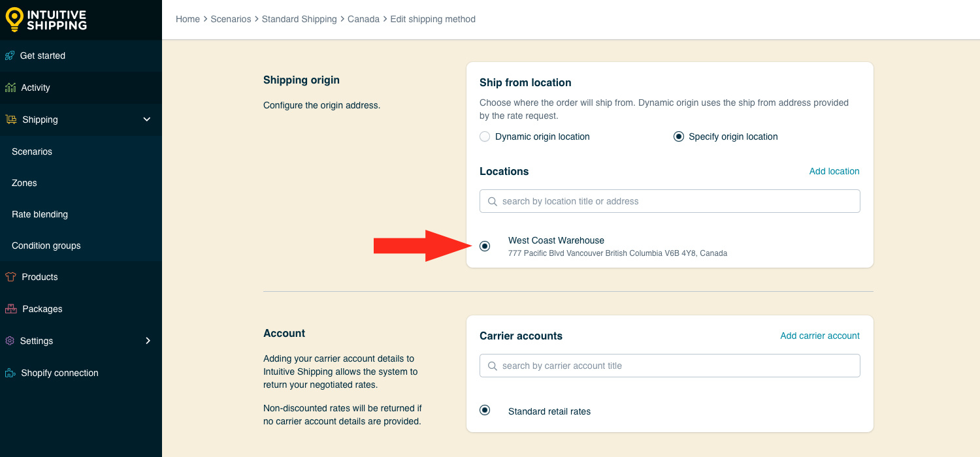Expand the Settings submenu arrow

(148, 341)
